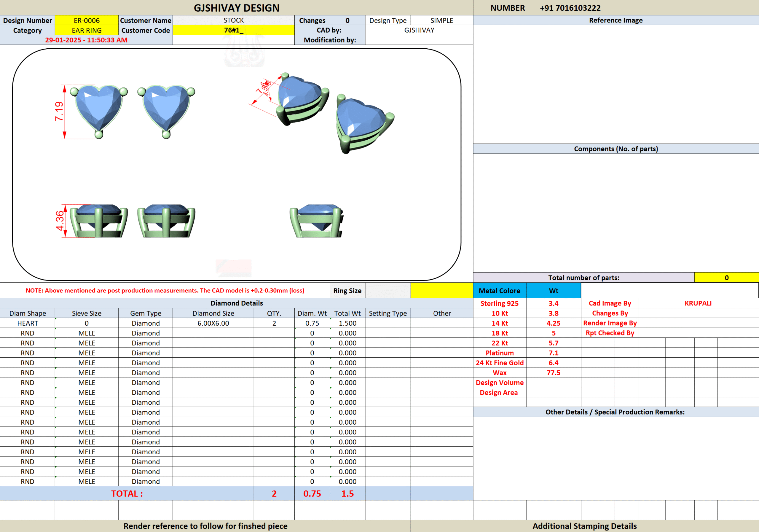This screenshot has width=759, height=532.
Task: Select the yellow cell next to Ring Size
Action: click(442, 291)
